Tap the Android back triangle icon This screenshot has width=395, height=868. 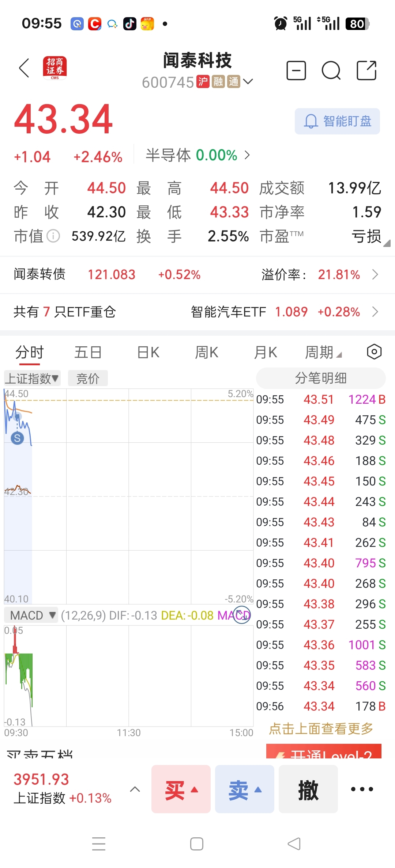(294, 844)
